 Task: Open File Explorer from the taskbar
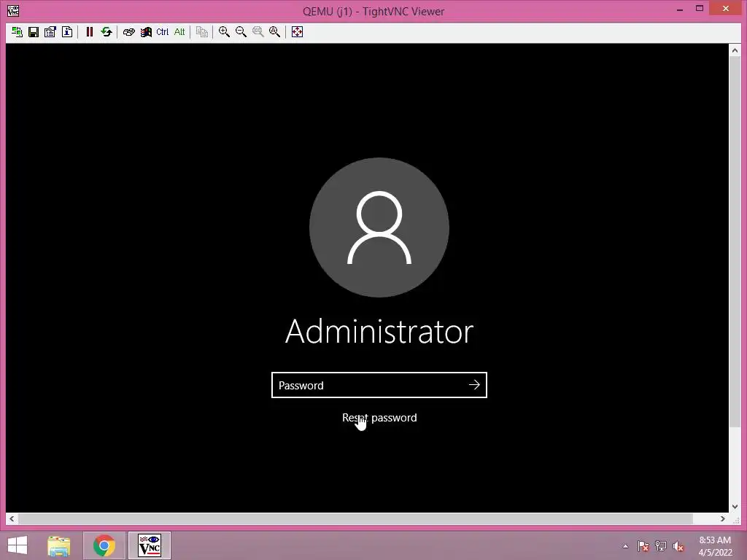coord(59,545)
